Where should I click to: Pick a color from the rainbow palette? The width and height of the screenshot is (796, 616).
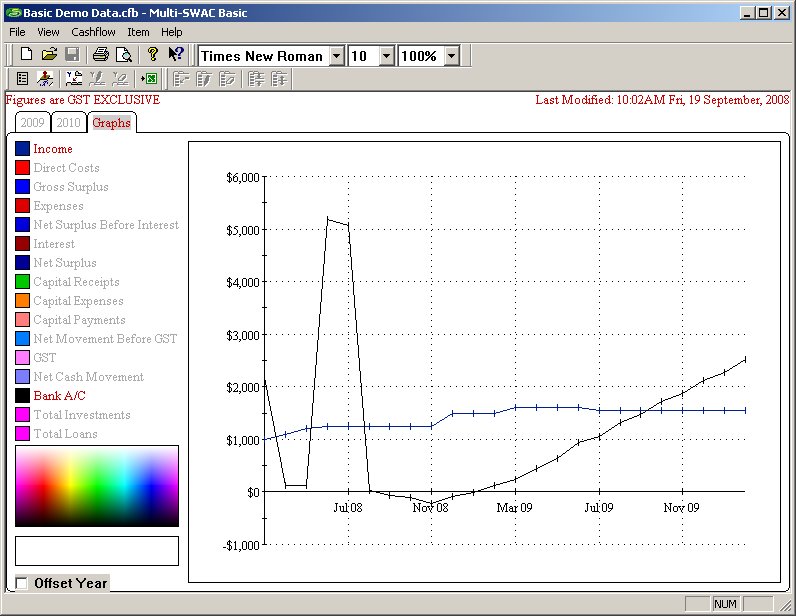tap(97, 487)
